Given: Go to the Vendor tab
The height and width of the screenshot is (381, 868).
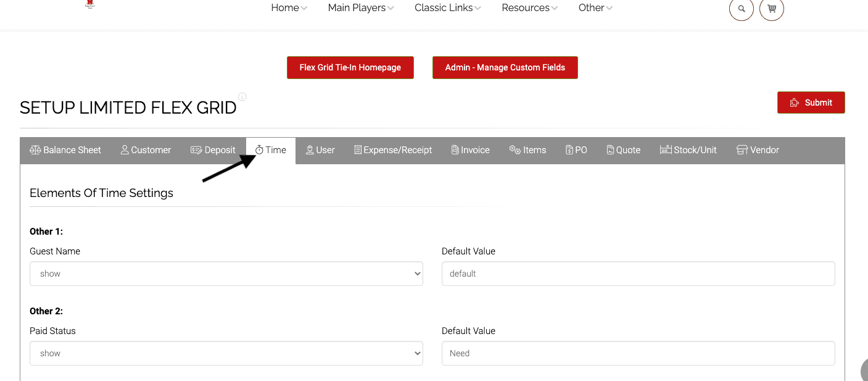Looking at the screenshot, I should coord(758,150).
